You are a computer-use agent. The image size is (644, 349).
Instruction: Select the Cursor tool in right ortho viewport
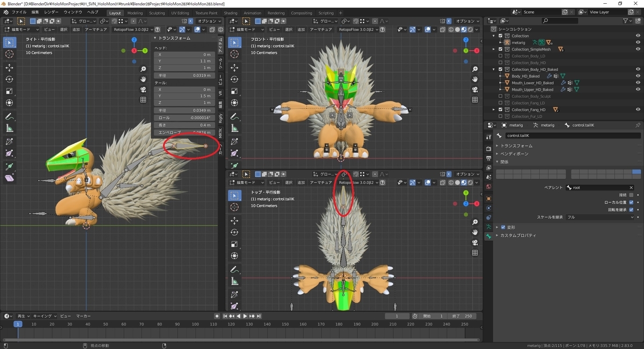click(9, 54)
